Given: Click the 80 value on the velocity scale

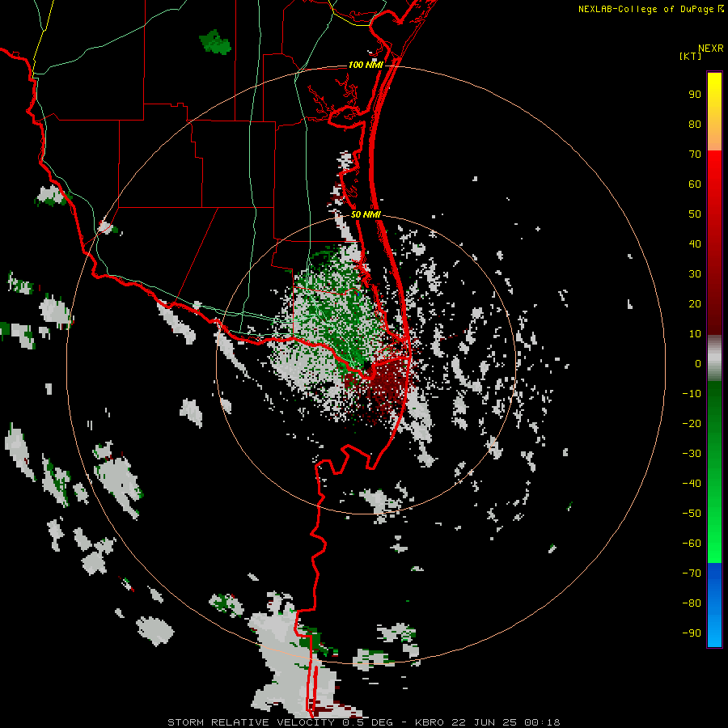Looking at the screenshot, I should click(695, 125).
